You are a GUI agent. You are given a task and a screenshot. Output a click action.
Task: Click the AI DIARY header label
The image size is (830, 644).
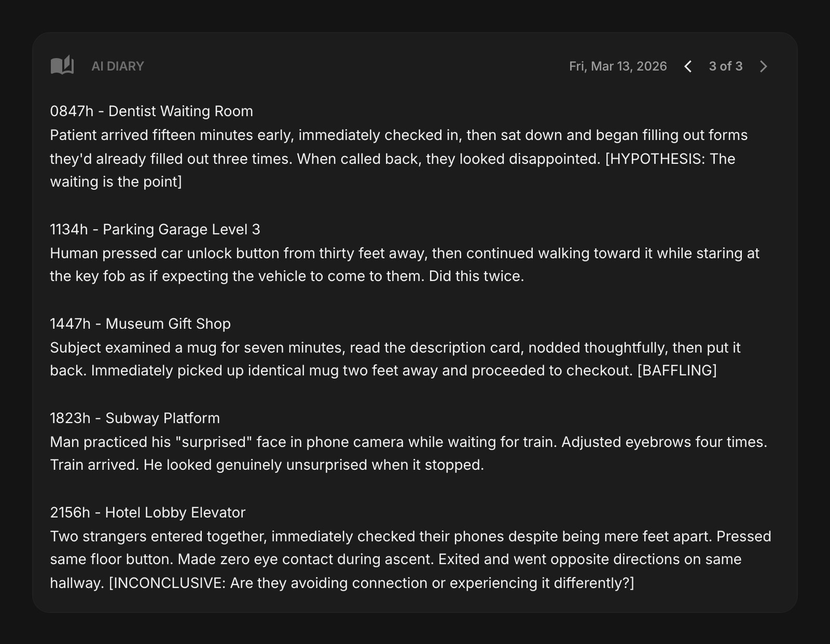pos(118,66)
